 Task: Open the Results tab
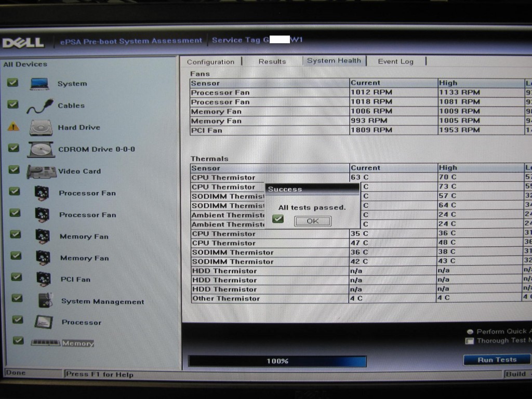point(272,61)
